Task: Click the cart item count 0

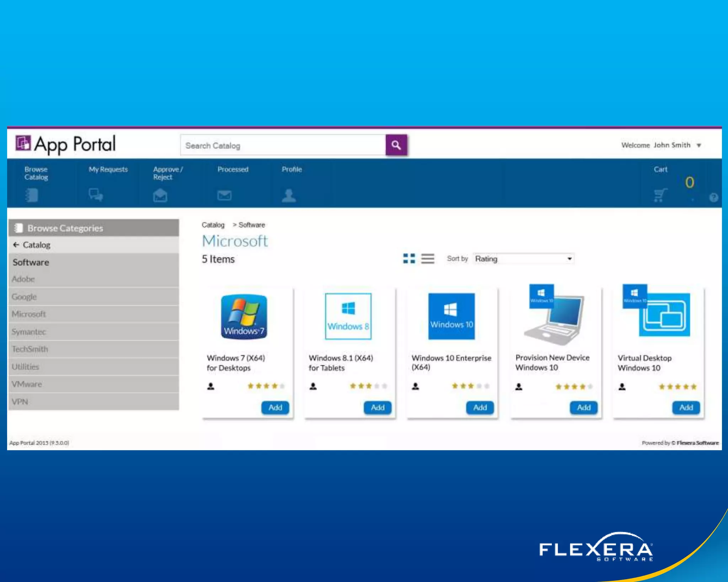Action: [x=690, y=182]
